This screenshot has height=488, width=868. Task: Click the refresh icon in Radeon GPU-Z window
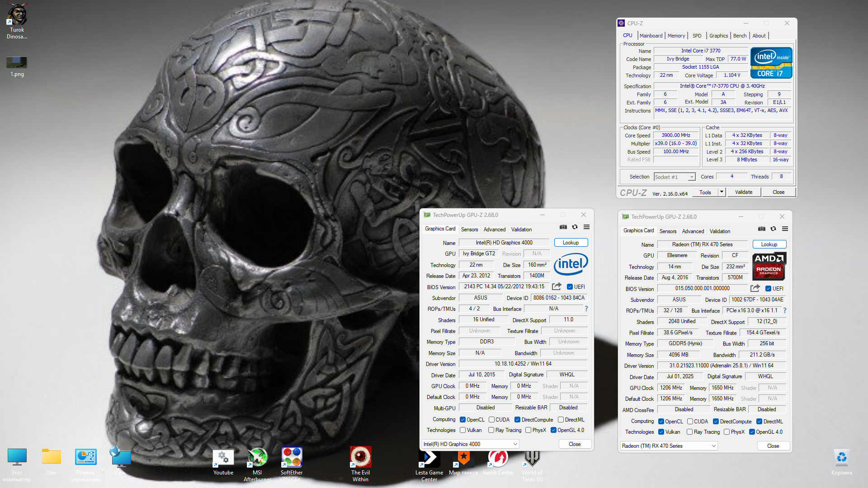tap(773, 229)
